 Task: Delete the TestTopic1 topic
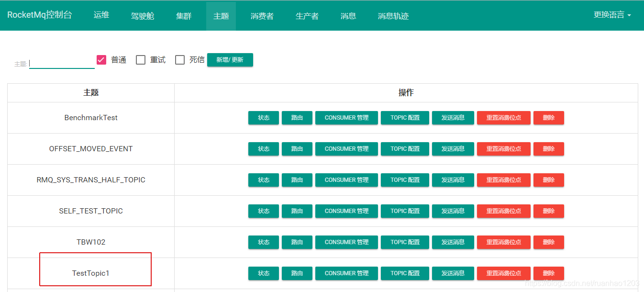(549, 273)
